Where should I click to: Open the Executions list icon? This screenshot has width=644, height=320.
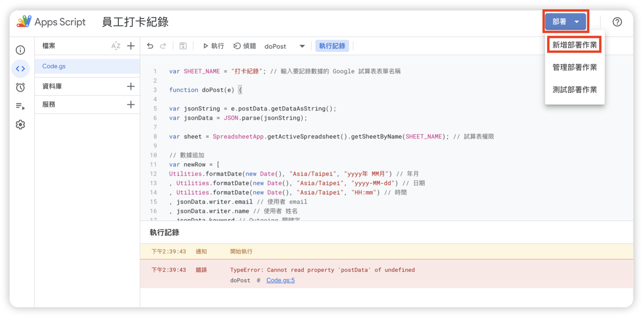[x=20, y=106]
